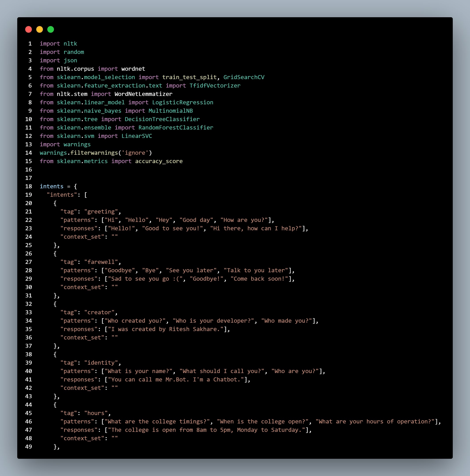
Task: Click the red close dot
Action: tap(29, 30)
